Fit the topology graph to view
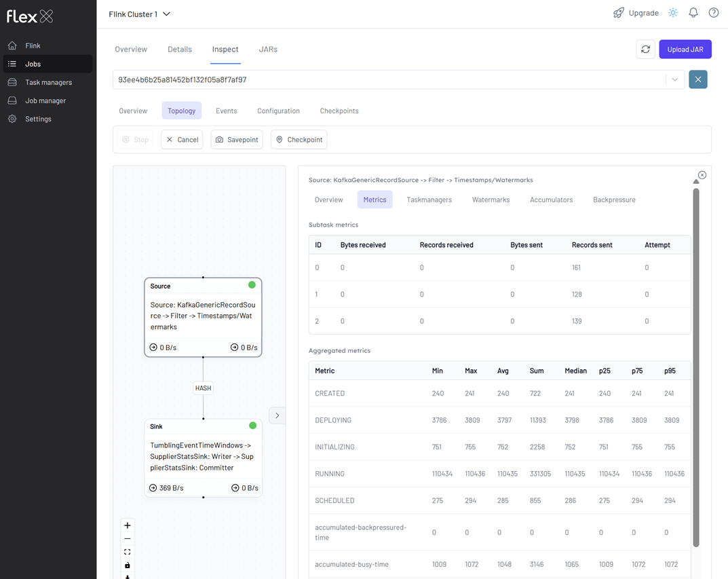Screen dimensions: 728x579 [128, 552]
